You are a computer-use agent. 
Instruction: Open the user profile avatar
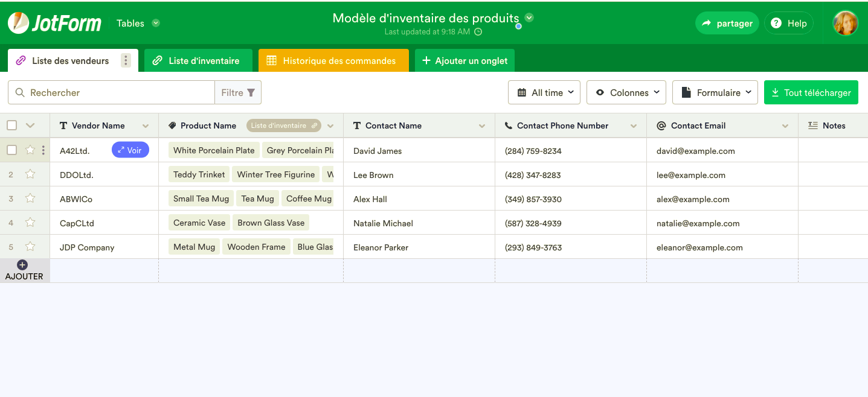pyautogui.click(x=845, y=23)
